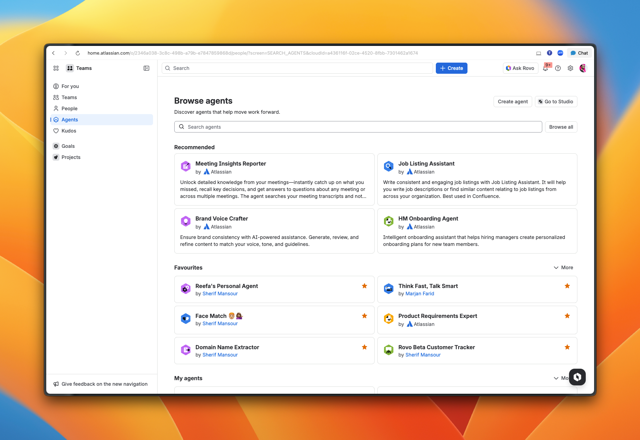This screenshot has width=640, height=440.
Task: Unfavourite Domain Name Extractor star
Action: tap(364, 347)
